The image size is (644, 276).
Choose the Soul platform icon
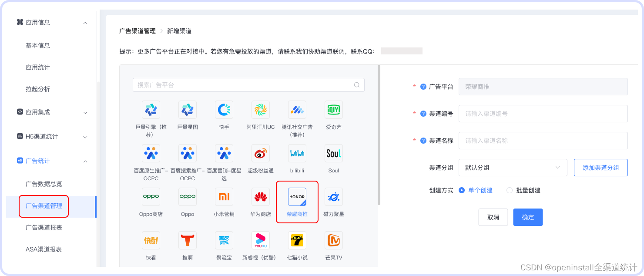coord(334,153)
